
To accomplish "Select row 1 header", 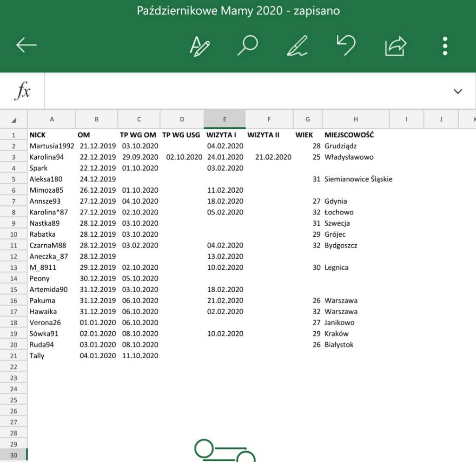I will [x=13, y=135].
